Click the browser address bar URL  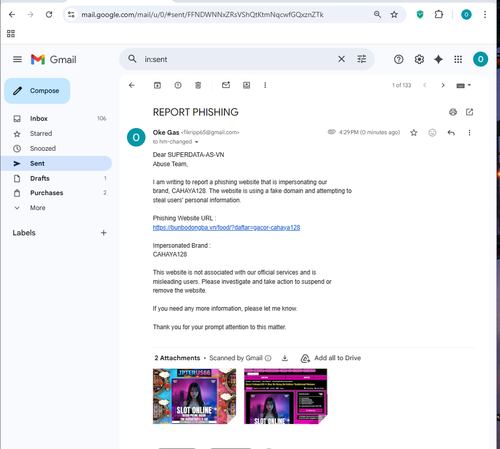[202, 14]
